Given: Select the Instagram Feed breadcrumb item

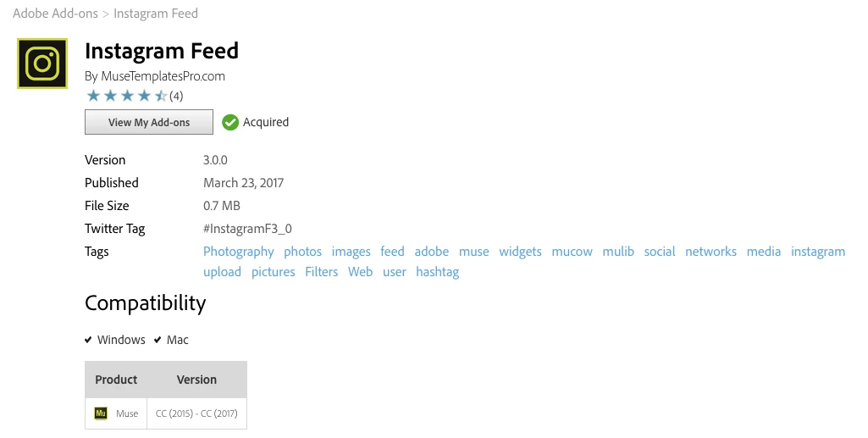Looking at the screenshot, I should point(156,14).
